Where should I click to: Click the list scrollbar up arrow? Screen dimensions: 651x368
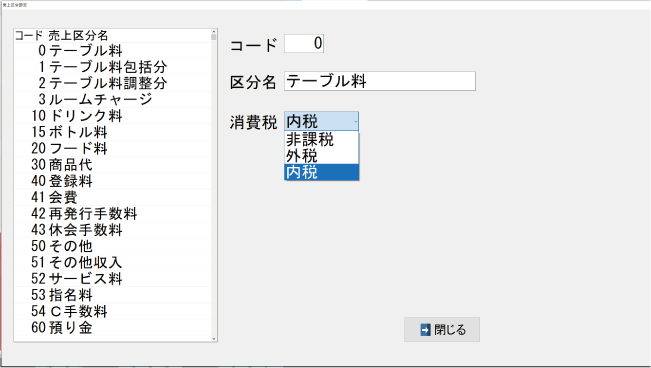[214, 32]
